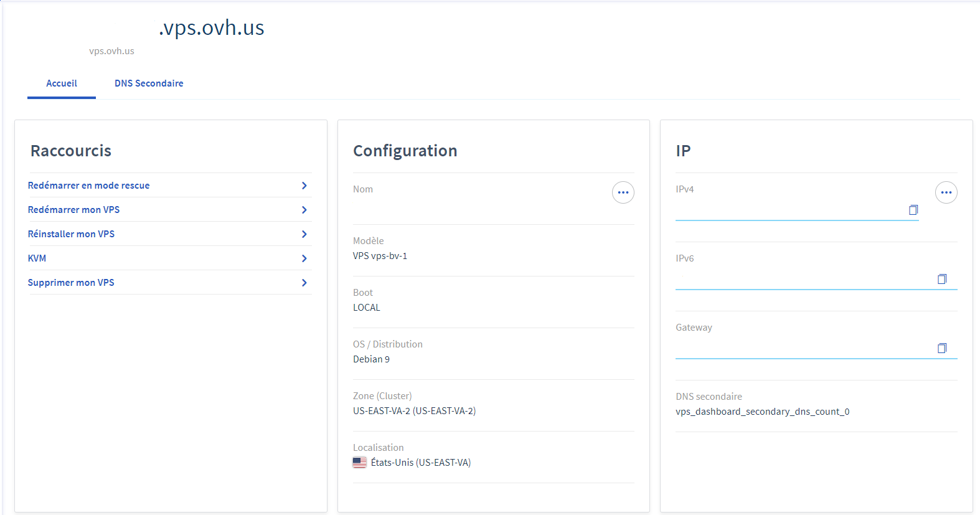
Task: Click the Configuration panel heading
Action: 405,151
